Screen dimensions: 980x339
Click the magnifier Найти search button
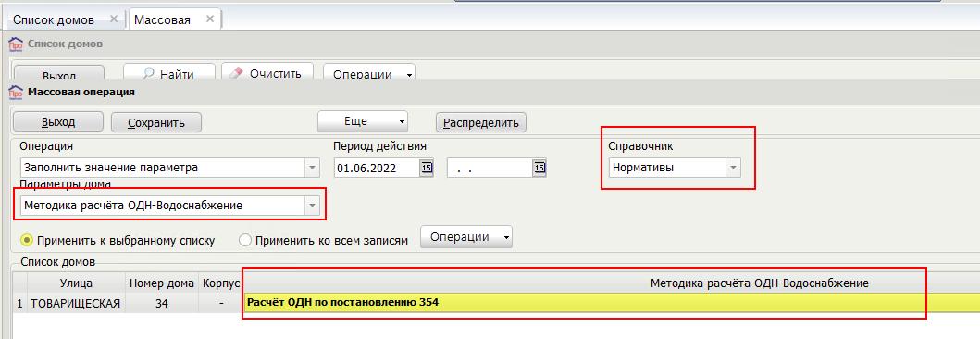point(168,73)
